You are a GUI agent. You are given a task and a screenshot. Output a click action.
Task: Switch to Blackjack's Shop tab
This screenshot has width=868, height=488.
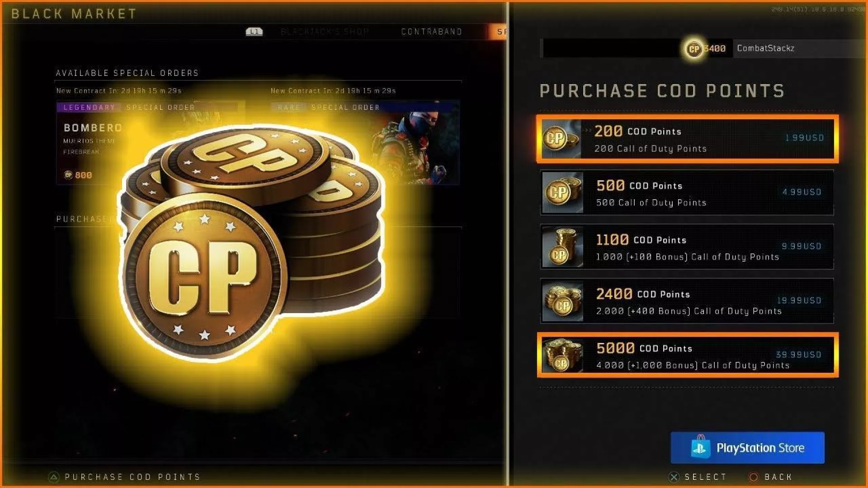[325, 32]
